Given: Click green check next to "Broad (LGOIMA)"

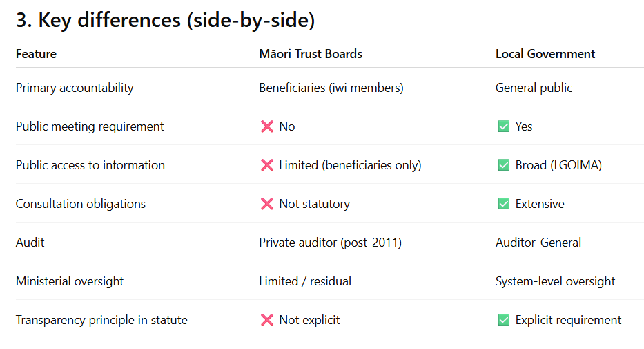Looking at the screenshot, I should [x=503, y=165].
